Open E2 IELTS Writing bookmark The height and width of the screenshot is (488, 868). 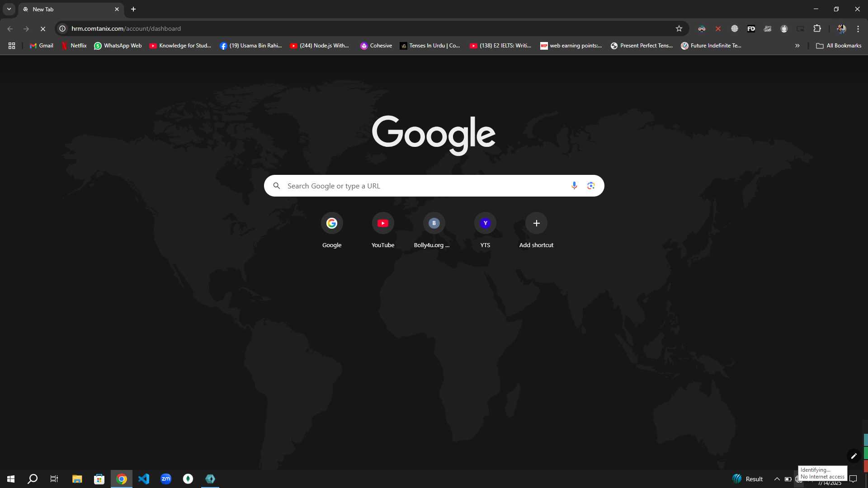(x=500, y=46)
